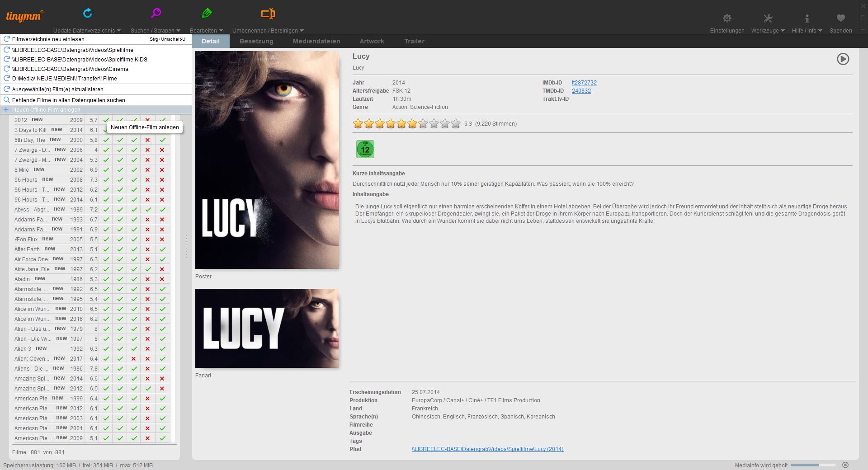Select movie row American Pie 1999
This screenshot has height=470, width=868.
(92, 398)
